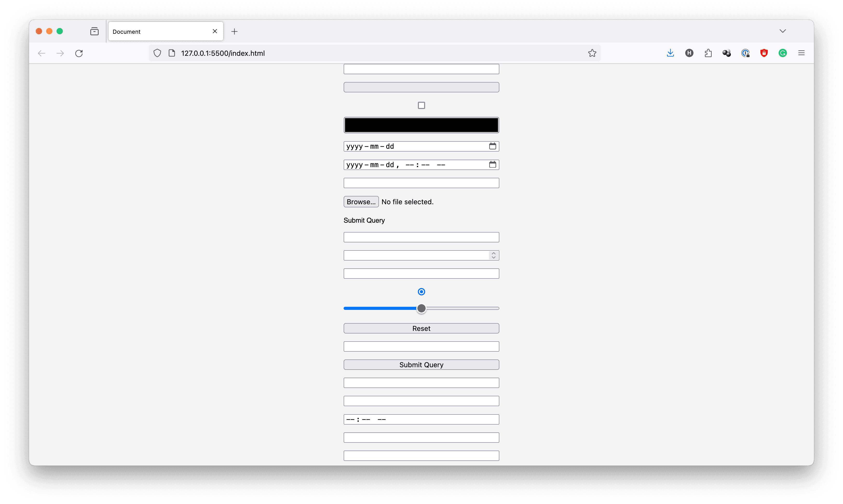The width and height of the screenshot is (843, 504).
Task: Click the Browse file button
Action: (x=361, y=201)
